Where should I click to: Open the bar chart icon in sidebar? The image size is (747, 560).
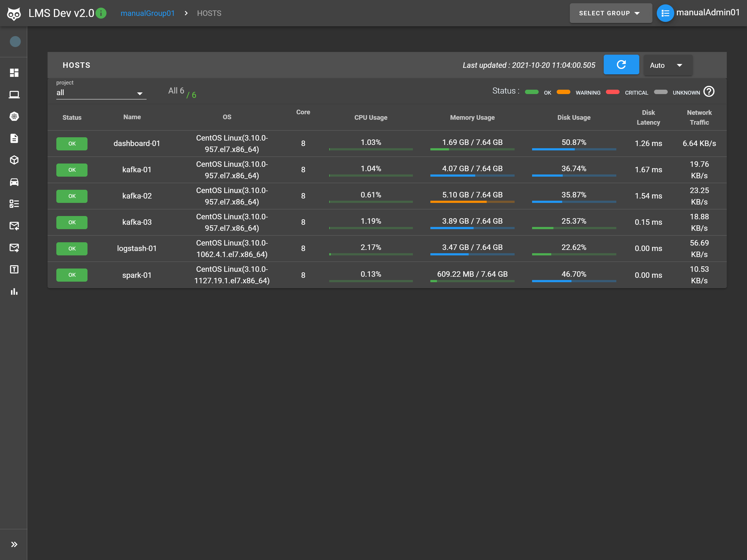(14, 291)
